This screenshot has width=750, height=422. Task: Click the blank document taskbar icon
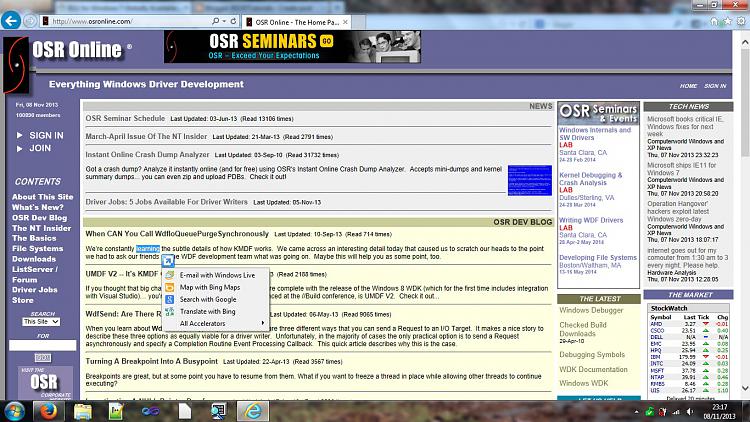point(185,411)
